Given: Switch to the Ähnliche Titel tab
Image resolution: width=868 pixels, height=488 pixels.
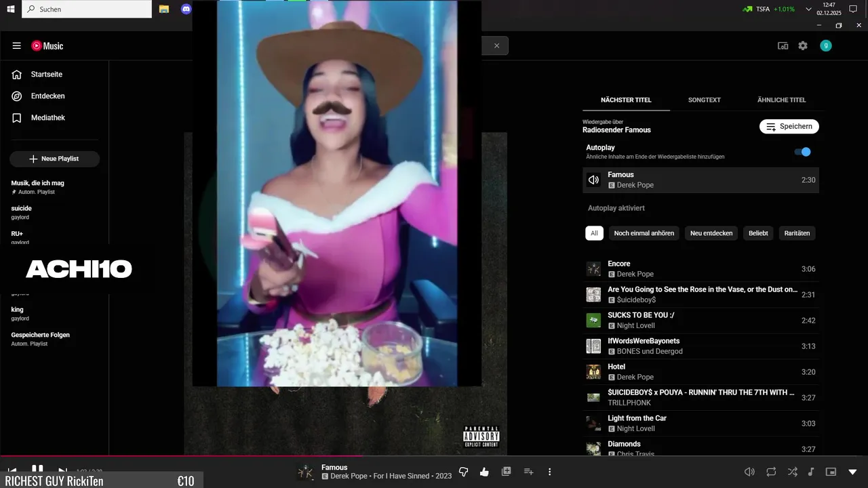Looking at the screenshot, I should click(781, 100).
